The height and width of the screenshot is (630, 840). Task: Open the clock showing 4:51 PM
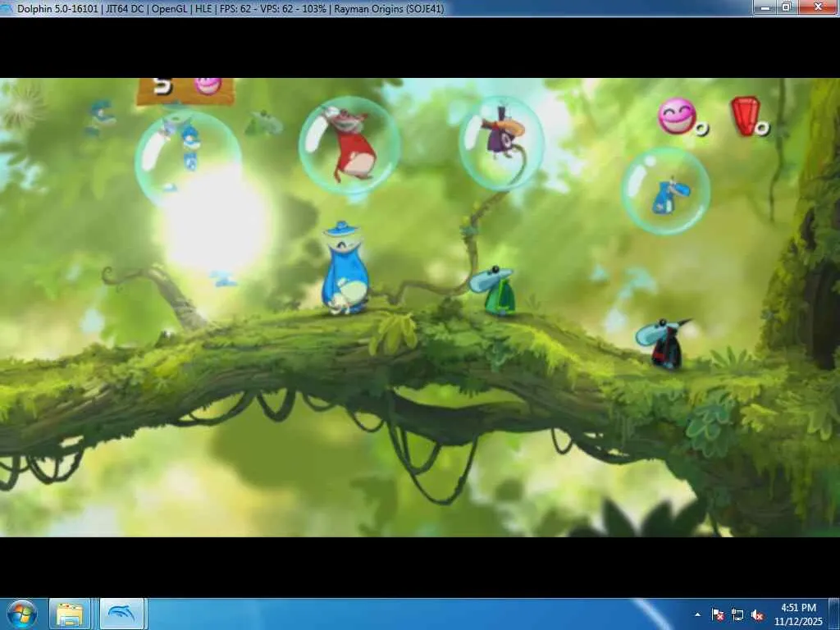pos(798,614)
